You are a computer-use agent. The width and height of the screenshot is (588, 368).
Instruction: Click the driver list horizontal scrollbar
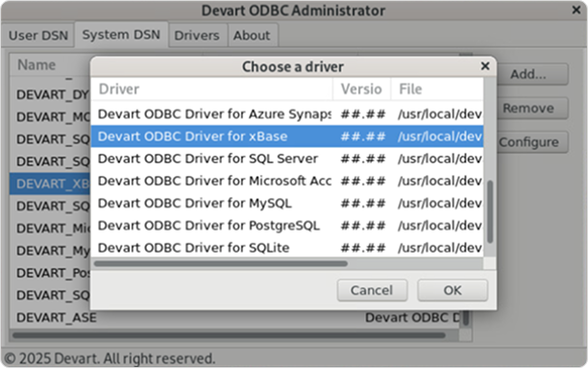click(221, 263)
